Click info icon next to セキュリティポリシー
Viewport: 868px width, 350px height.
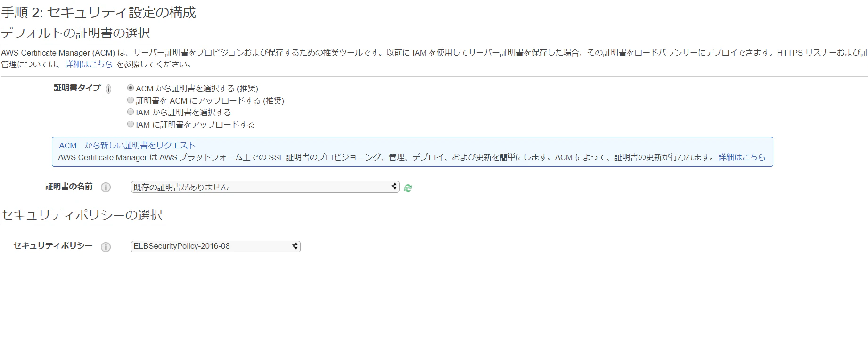106,247
